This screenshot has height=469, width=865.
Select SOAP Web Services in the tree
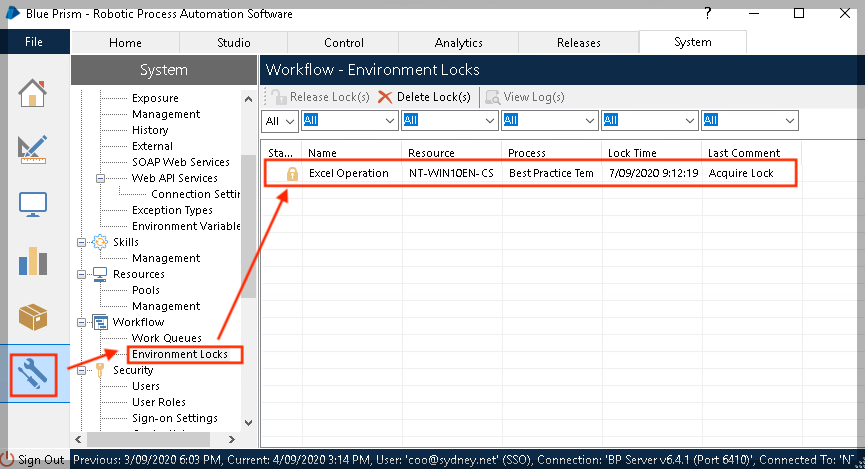[x=181, y=162]
